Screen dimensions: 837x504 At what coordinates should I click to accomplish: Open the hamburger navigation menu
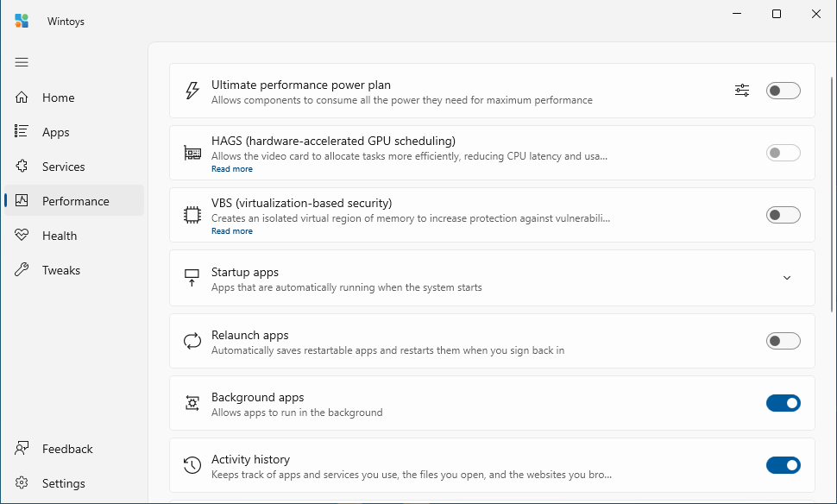coord(22,62)
